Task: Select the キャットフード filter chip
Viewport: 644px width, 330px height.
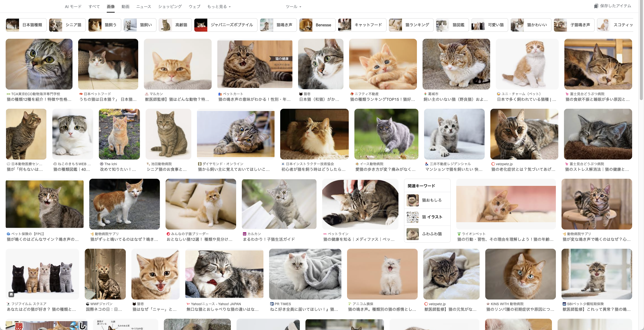Action: [x=362, y=25]
